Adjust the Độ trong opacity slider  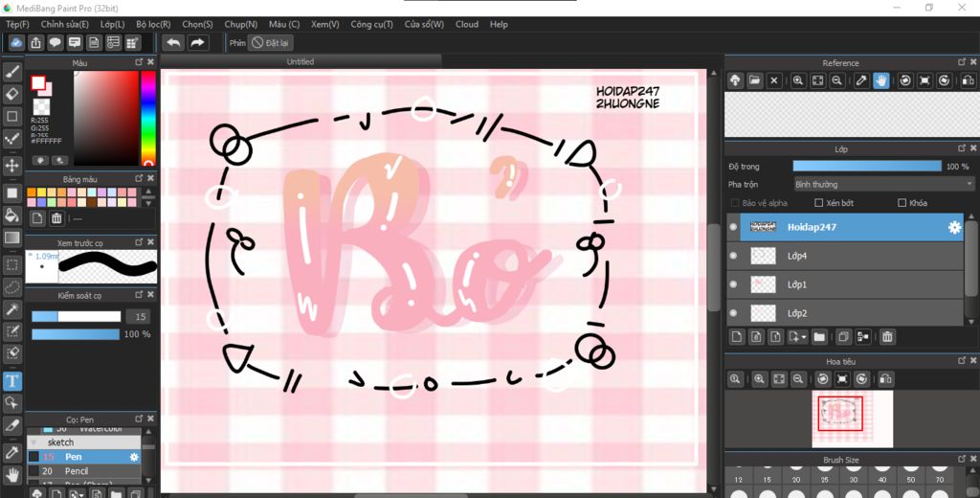point(867,167)
